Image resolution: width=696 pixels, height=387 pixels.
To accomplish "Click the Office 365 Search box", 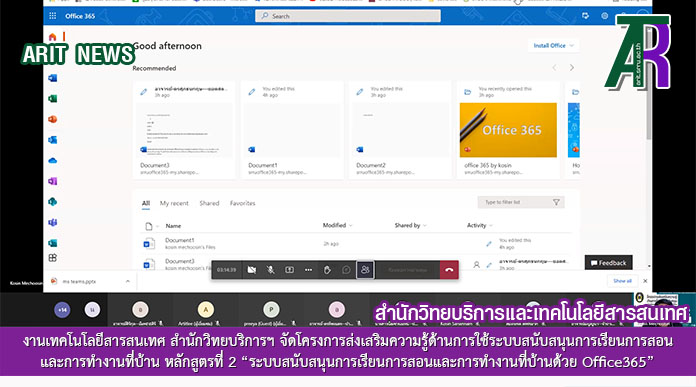I will [x=348, y=16].
